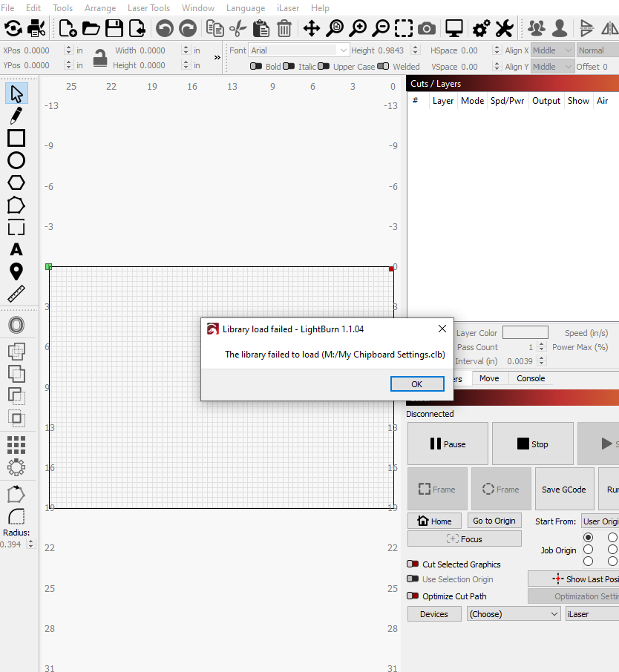Activate the Create Text tool
Image resolution: width=619 pixels, height=672 pixels.
click(16, 249)
